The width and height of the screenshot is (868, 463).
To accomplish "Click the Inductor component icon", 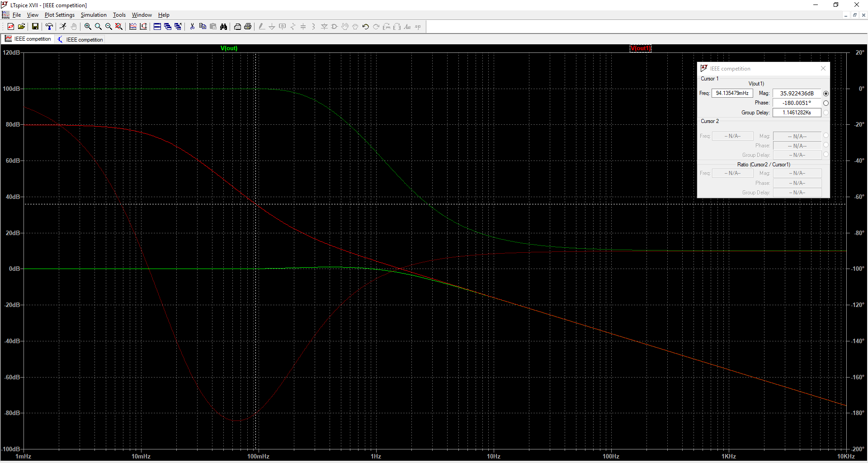I will pyautogui.click(x=314, y=27).
